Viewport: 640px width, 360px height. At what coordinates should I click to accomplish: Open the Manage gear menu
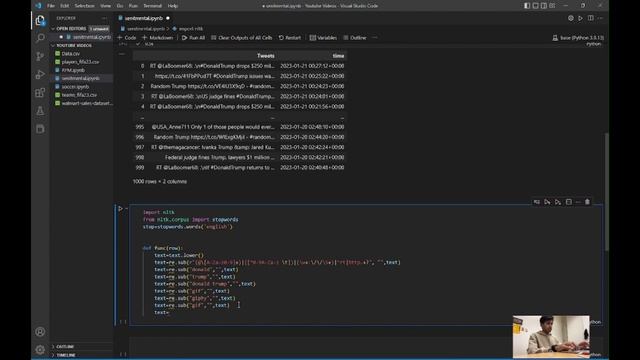coord(40,349)
